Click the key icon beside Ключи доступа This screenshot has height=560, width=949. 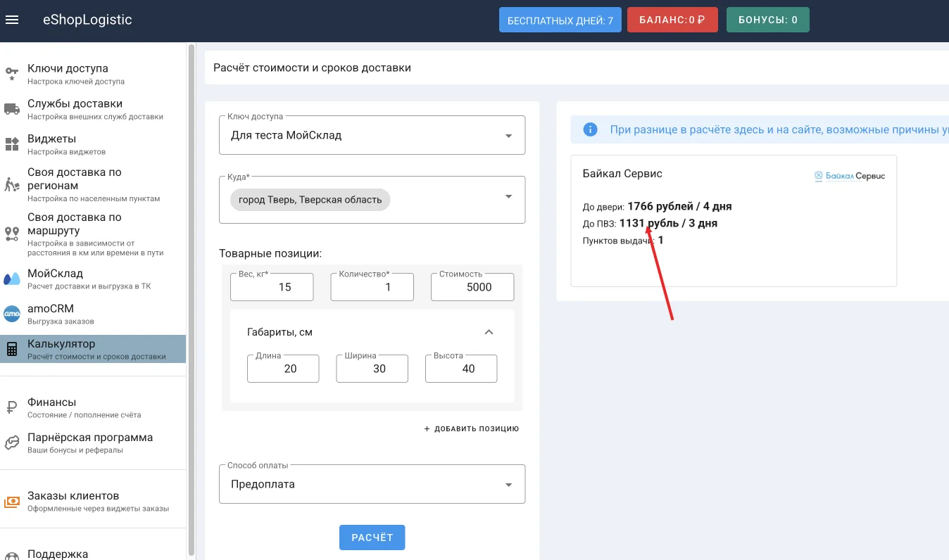click(x=11, y=73)
